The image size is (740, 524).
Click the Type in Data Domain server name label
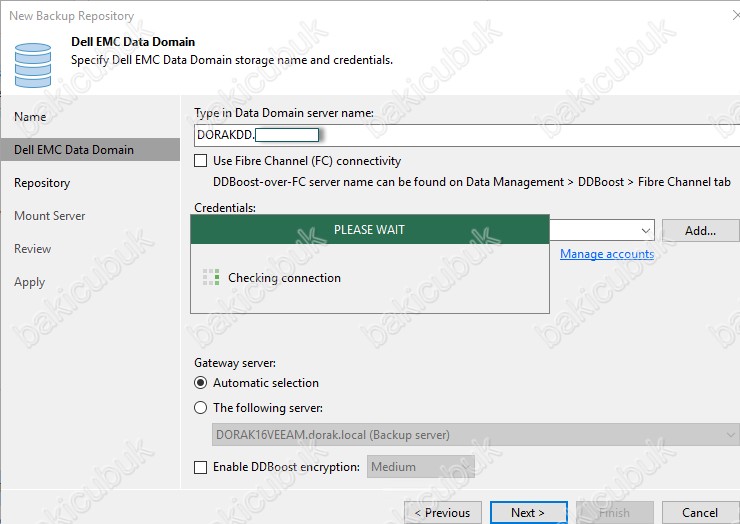point(284,113)
